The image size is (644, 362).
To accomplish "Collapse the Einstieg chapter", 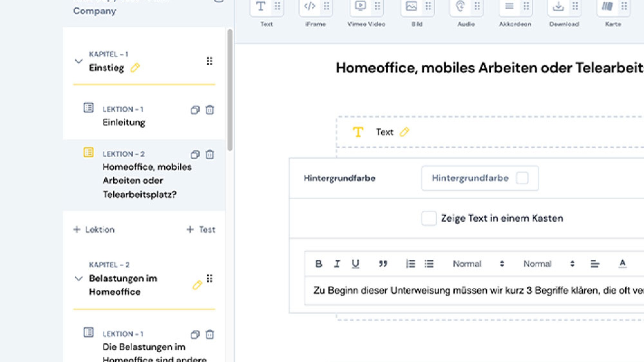I will tap(78, 61).
